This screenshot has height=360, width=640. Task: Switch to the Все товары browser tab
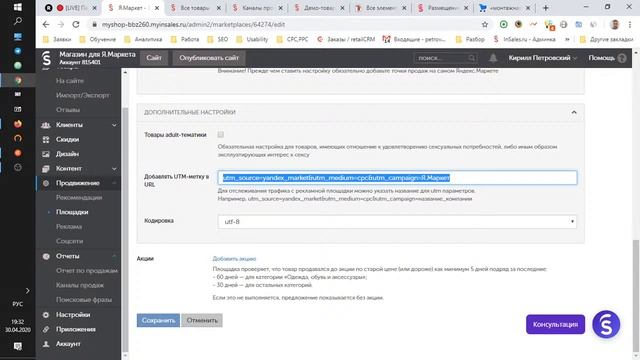tap(196, 8)
